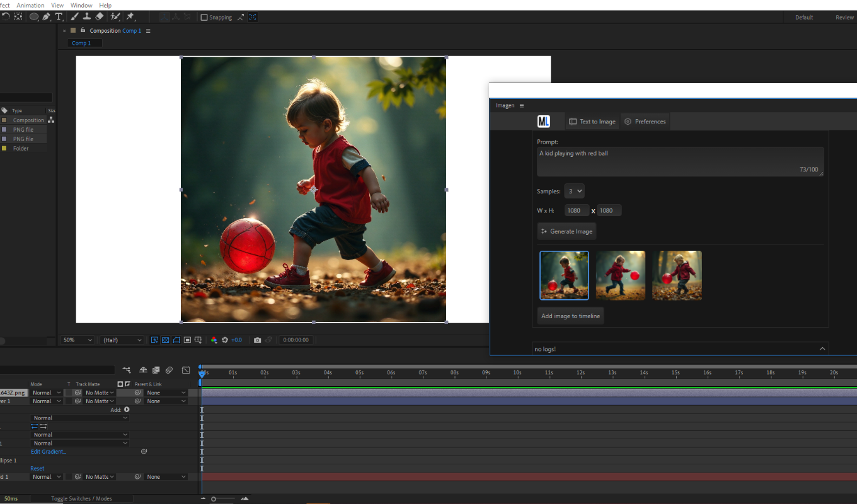Select the Clone Stamp tool
Screen dimensions: 857x504
click(86, 17)
